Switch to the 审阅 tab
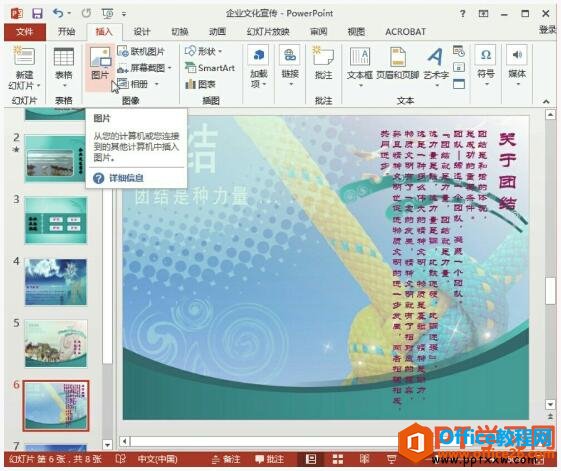The image size is (561, 471). [x=318, y=31]
